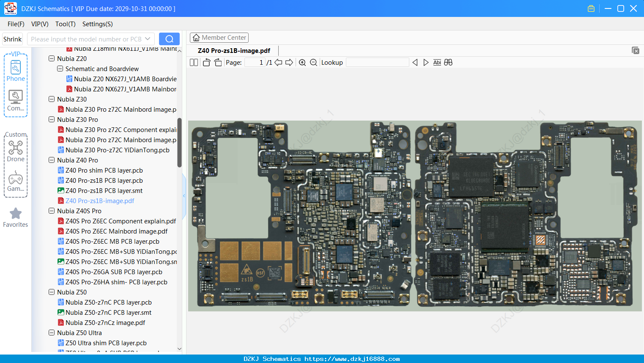Open the Settings(S) menu
The image size is (644, 363).
point(98,24)
